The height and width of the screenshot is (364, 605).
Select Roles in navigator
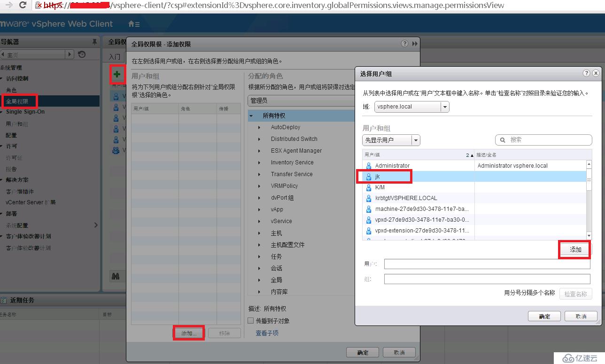tap(11, 90)
